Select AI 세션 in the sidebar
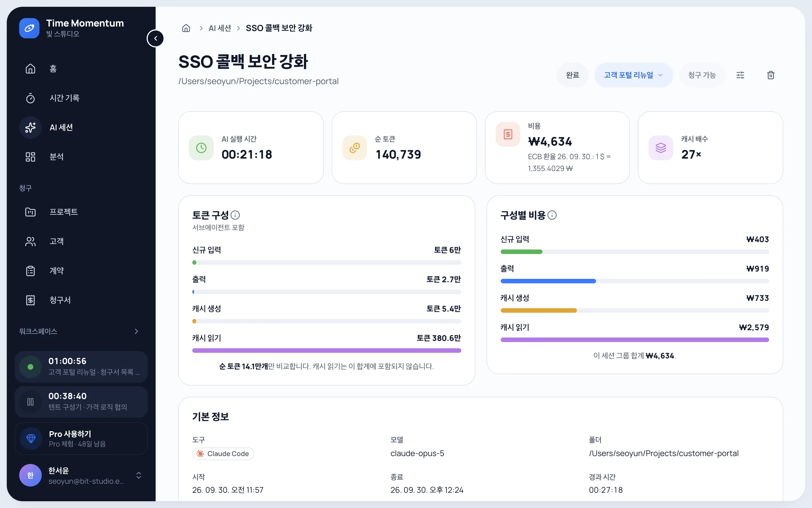Screen dimensions: 812x508 (81, 127)
